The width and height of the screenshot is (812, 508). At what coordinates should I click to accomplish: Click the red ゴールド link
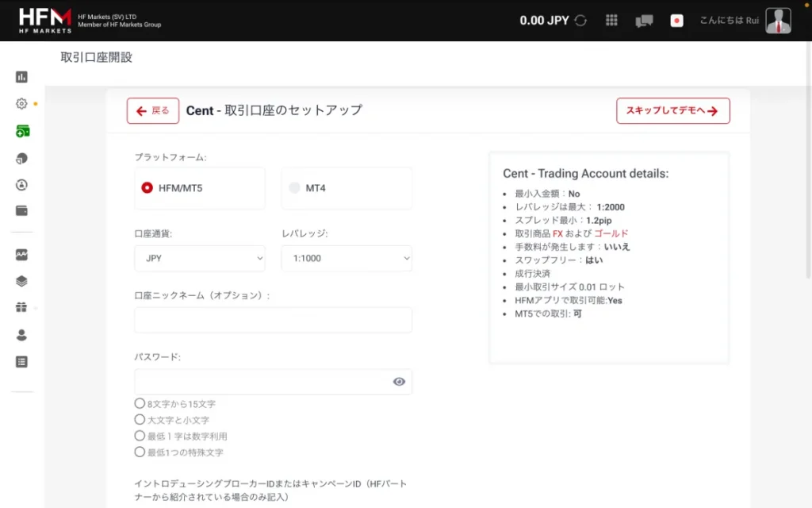coord(611,234)
